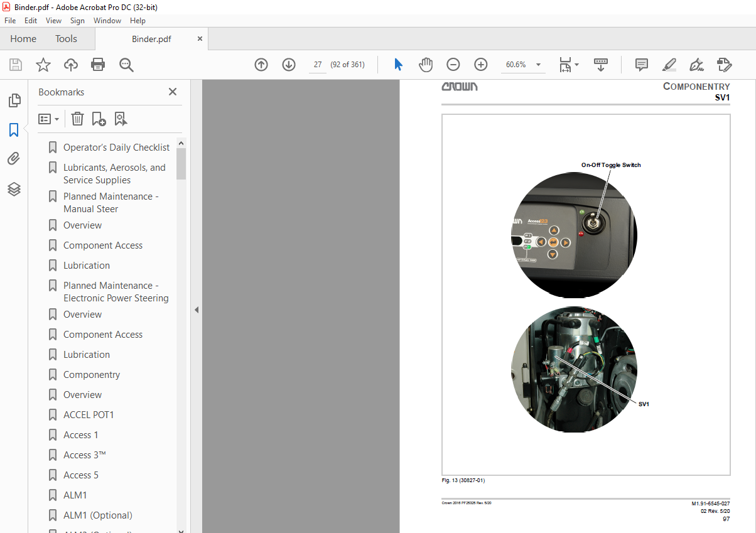Image resolution: width=756 pixels, height=533 pixels.
Task: Add a comment sticky note
Action: [642, 65]
